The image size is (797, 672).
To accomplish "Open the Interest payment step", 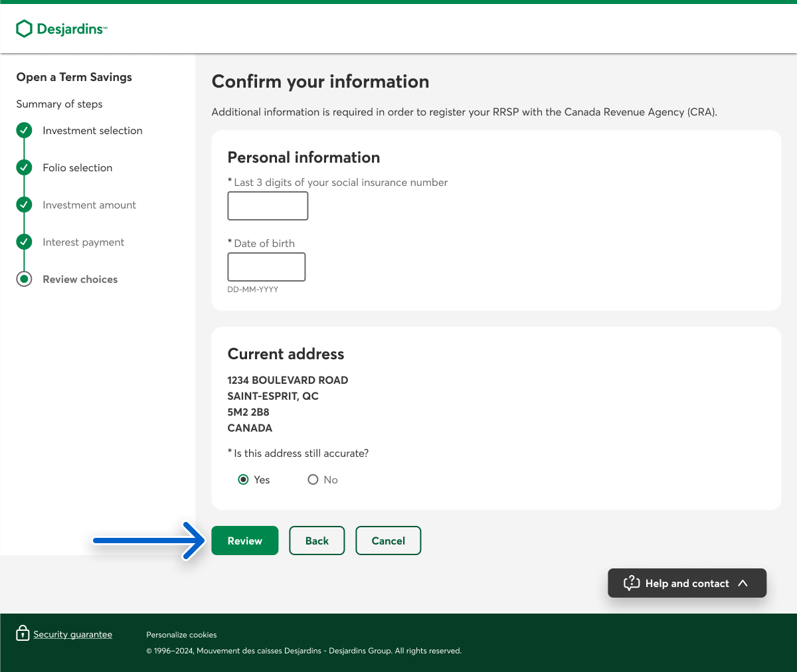I will (84, 242).
